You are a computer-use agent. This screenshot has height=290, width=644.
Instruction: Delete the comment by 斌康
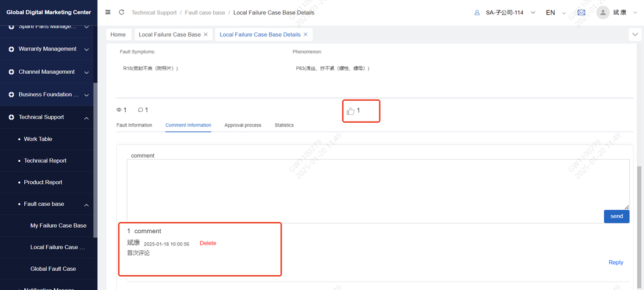208,243
